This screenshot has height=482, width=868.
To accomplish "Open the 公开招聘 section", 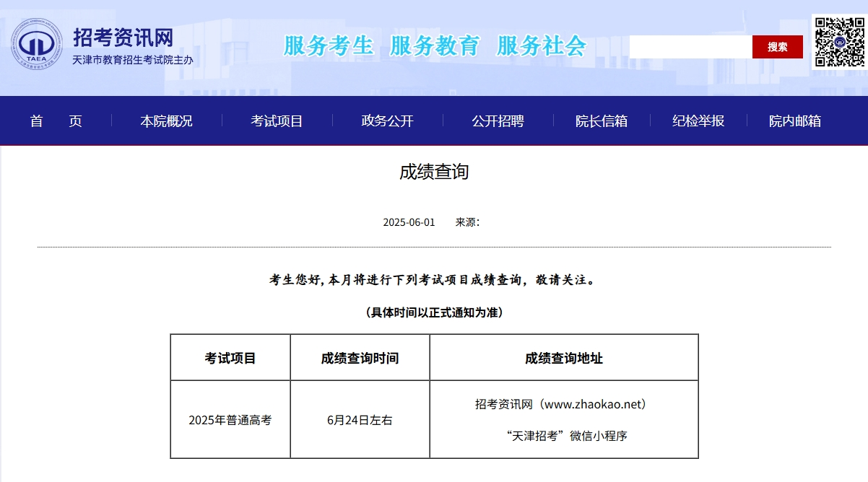I will (497, 120).
